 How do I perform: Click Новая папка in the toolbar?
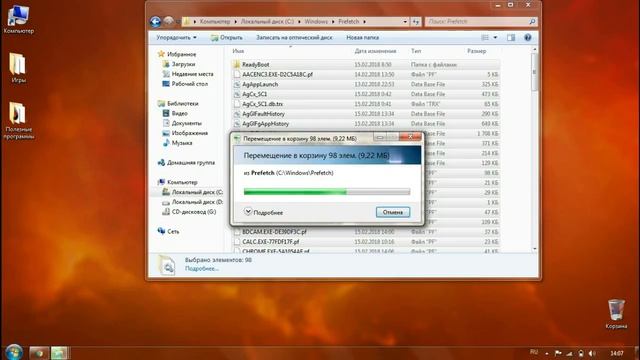[x=362, y=38]
